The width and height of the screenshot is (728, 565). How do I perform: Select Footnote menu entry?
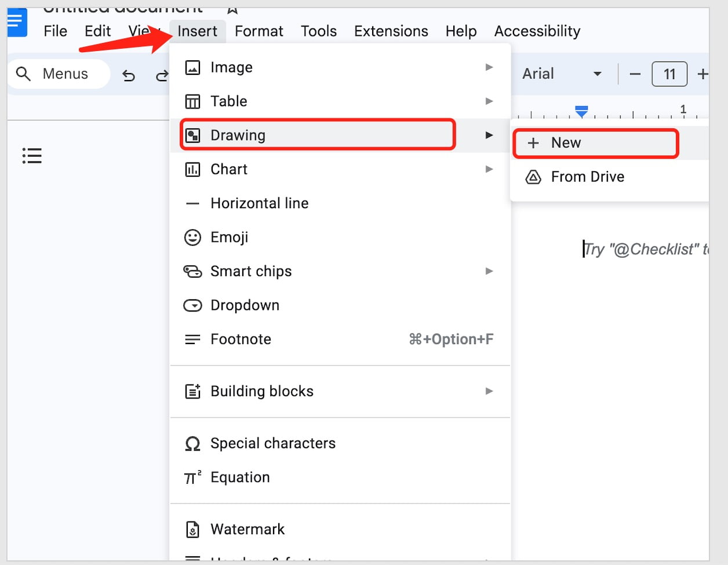coord(340,339)
